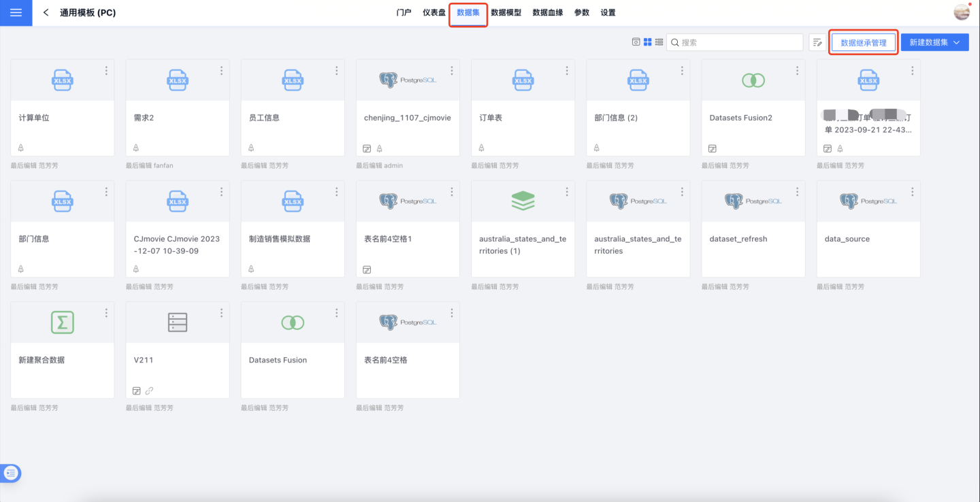Open the 仪表盘 tab
980x502 pixels.
(434, 13)
